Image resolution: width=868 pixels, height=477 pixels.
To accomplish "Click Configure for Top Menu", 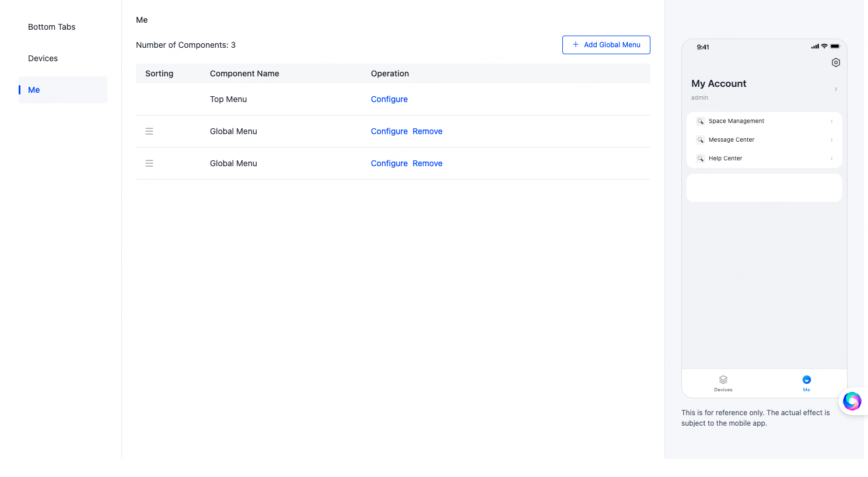I will pos(389,99).
